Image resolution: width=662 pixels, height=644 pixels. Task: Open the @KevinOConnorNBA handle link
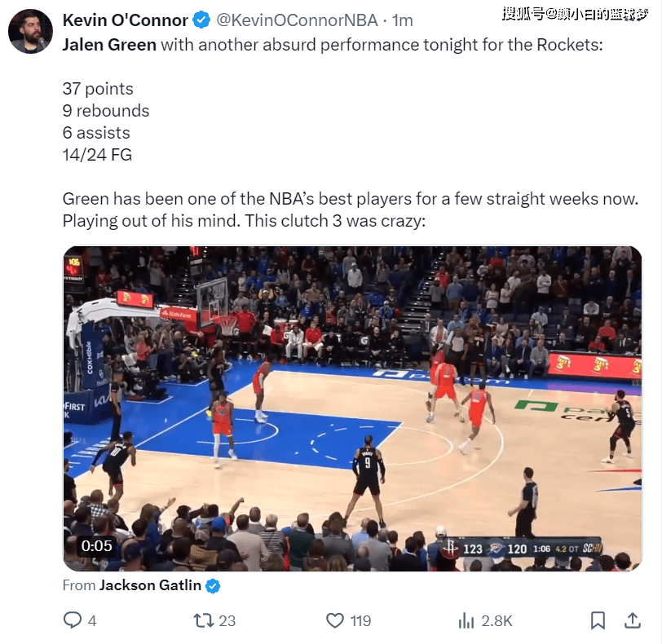click(297, 20)
